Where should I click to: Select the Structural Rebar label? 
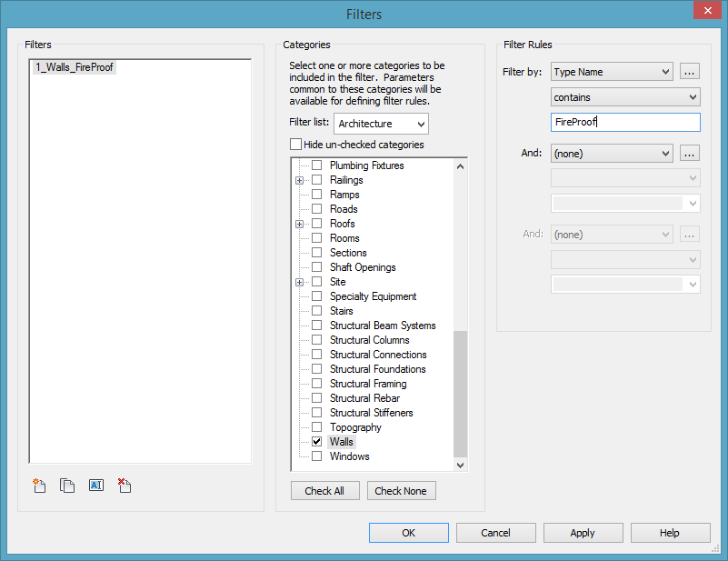pos(364,398)
